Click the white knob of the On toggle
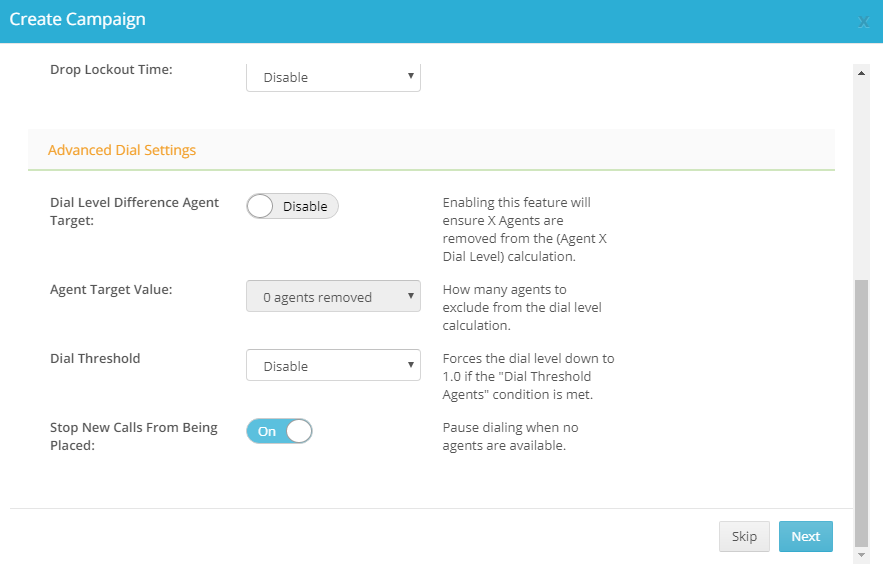The height and width of the screenshot is (584, 883). [298, 431]
